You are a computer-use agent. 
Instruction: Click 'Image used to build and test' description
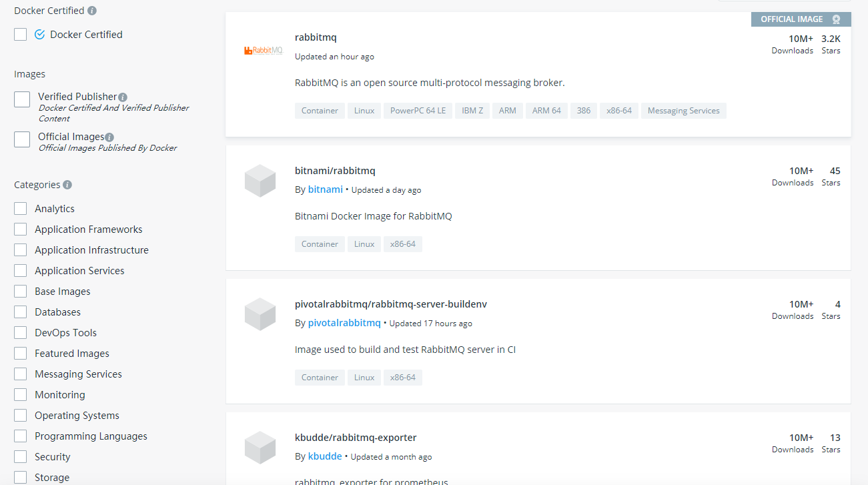click(405, 350)
